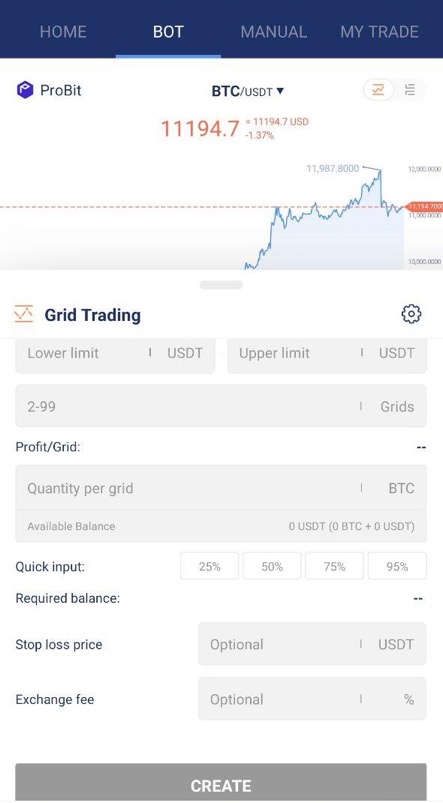443x803 pixels.
Task: Tap the CREATE button
Action: [x=221, y=783]
